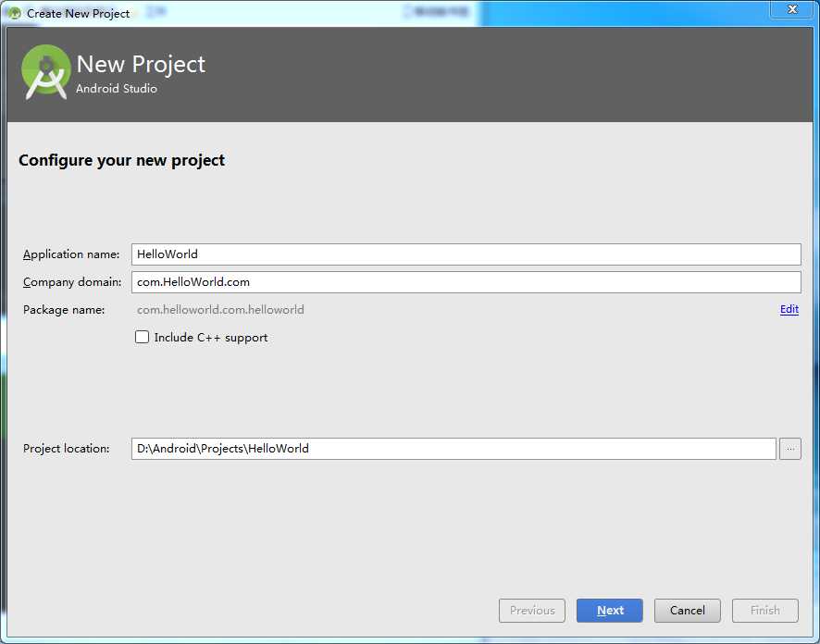Click the 'Project location:' label
Screen dimensions: 820x644
coord(67,449)
